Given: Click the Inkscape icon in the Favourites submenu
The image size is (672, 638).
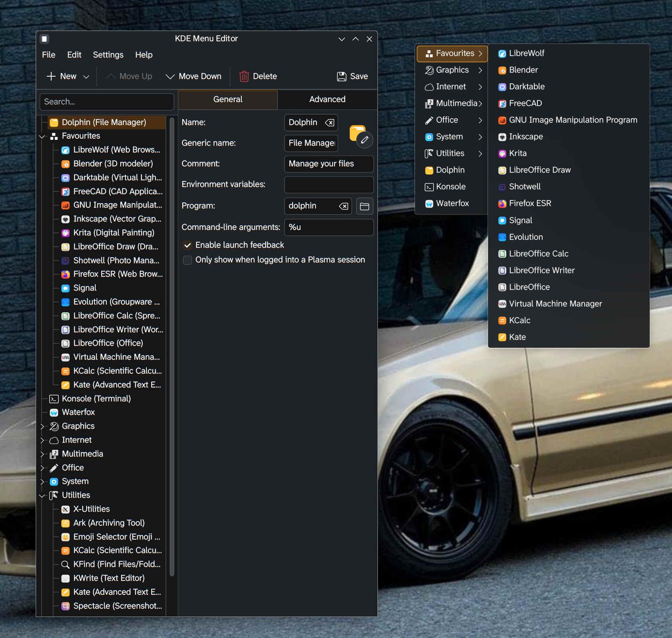Looking at the screenshot, I should pyautogui.click(x=502, y=137).
